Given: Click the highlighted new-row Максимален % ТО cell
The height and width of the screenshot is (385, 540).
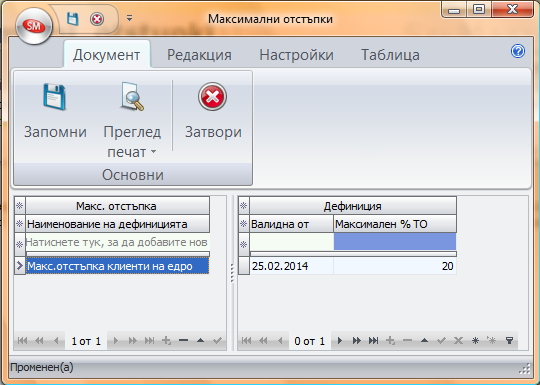Looking at the screenshot, I should click(x=395, y=242).
